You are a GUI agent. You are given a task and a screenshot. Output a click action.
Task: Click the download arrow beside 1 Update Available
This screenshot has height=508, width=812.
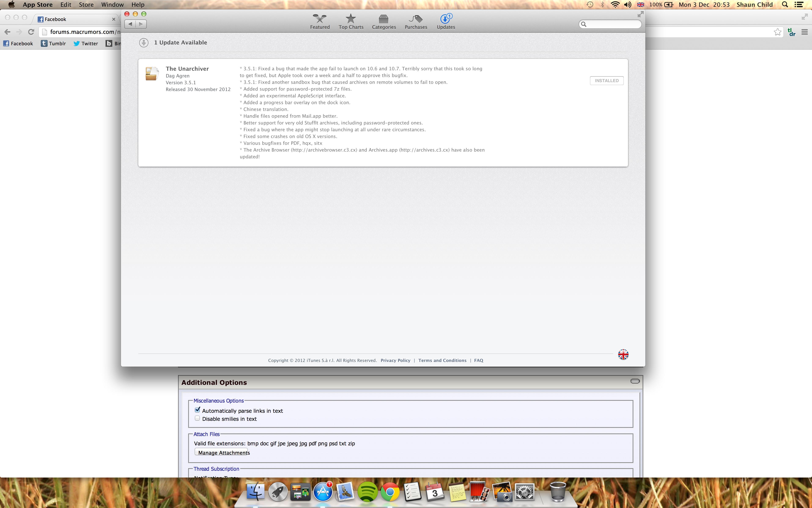(144, 43)
